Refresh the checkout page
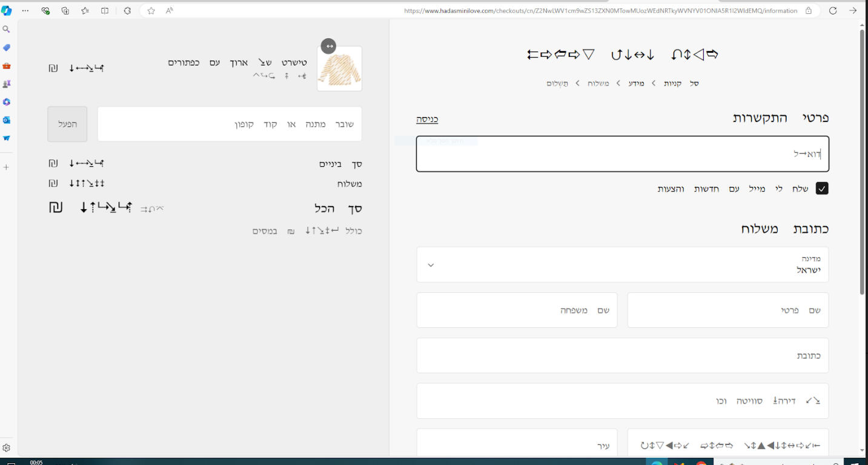The width and height of the screenshot is (868, 465). [x=833, y=11]
